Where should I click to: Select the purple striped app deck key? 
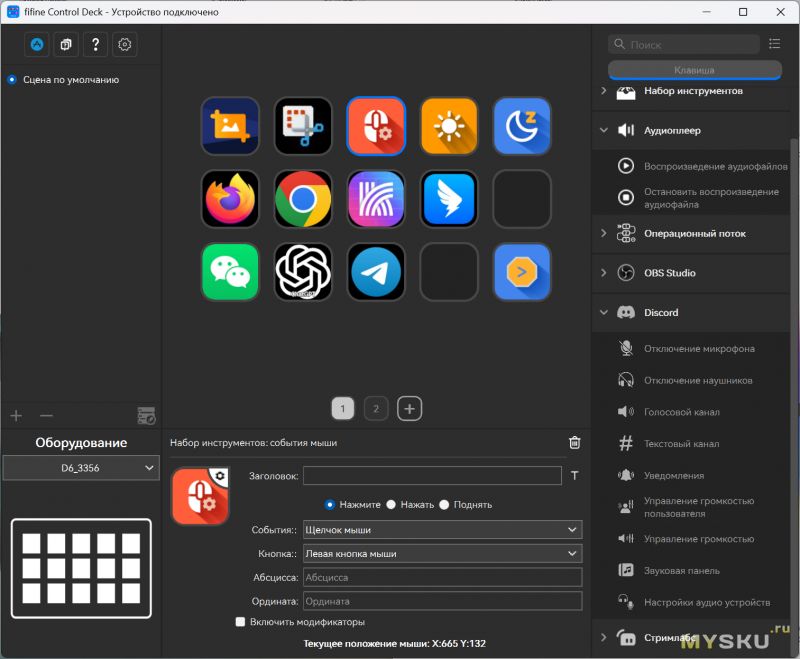point(376,199)
